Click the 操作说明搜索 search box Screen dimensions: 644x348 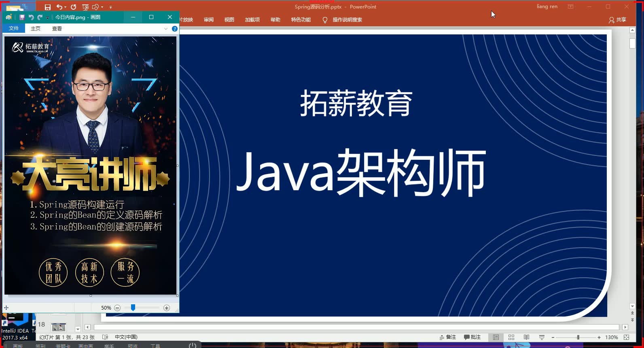click(347, 19)
